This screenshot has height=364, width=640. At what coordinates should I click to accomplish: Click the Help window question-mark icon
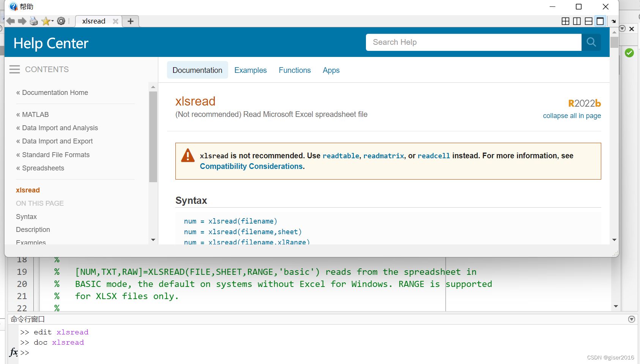13,6
